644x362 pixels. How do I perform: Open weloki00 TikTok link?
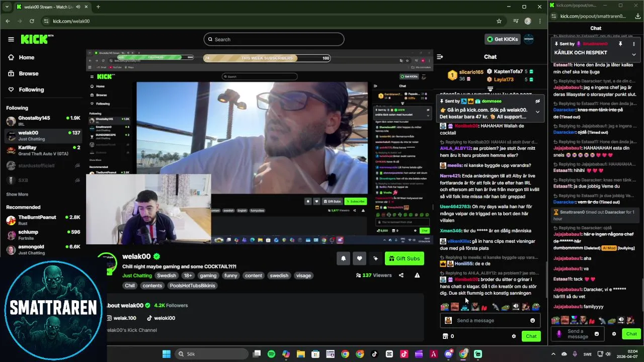coord(161,318)
